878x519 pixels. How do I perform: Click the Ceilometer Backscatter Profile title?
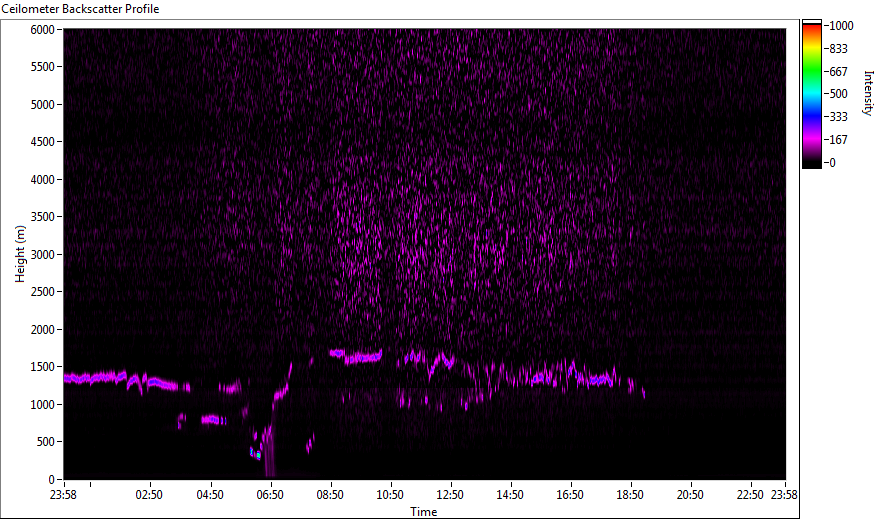pos(80,9)
